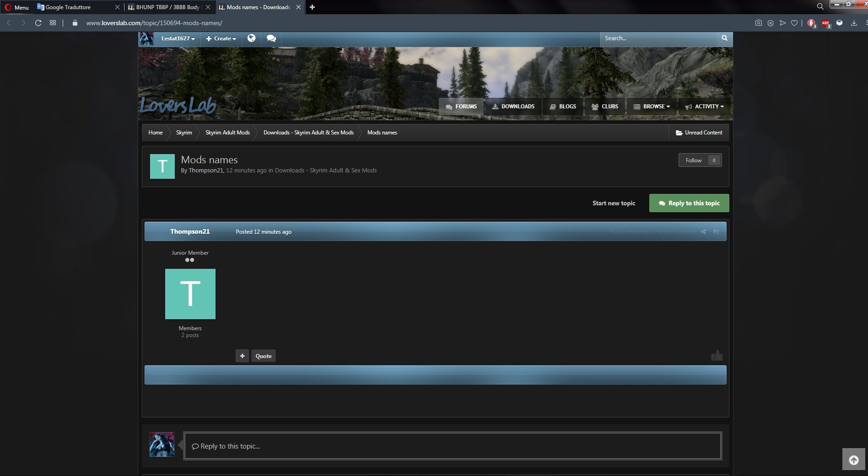The width and height of the screenshot is (868, 476).
Task: Click Reply to this topic green button
Action: tap(689, 203)
